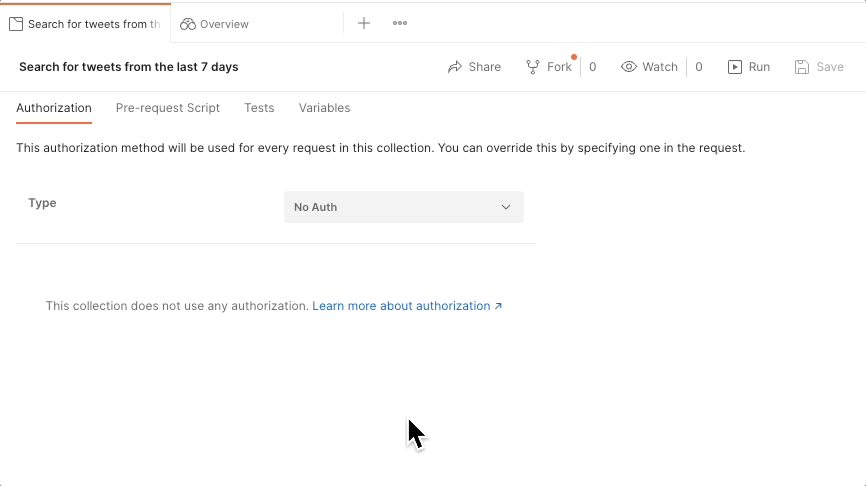Screen dimensions: 866x486
Task: Click the Fork branch icon
Action: [x=532, y=67]
